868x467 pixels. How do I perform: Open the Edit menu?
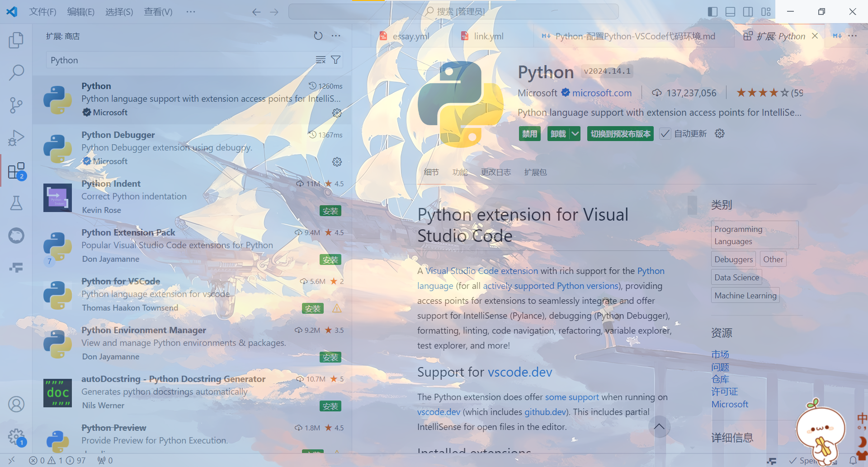(81, 12)
